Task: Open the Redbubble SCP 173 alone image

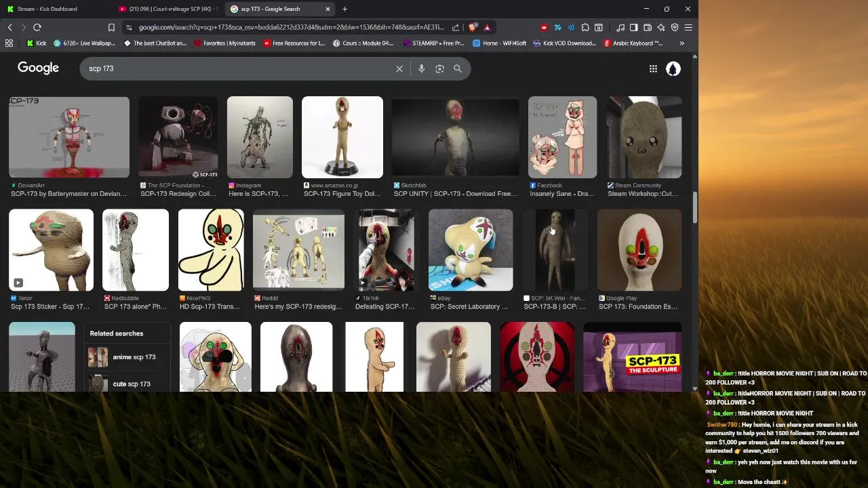Action: click(136, 250)
